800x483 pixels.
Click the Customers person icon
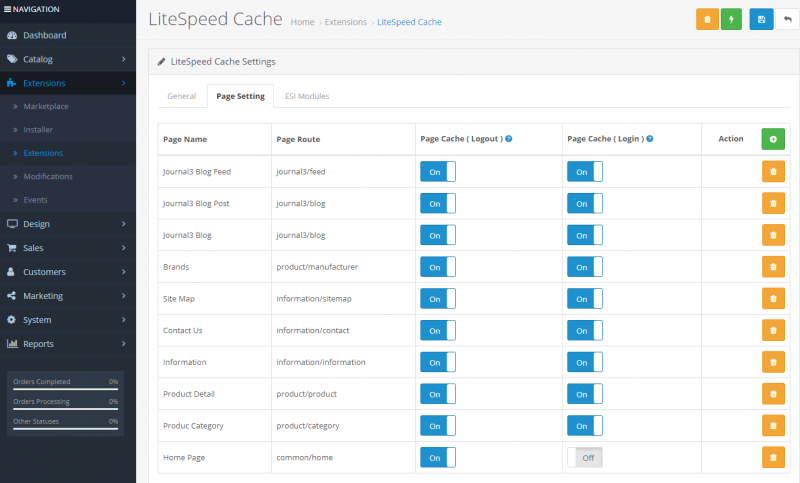11,272
